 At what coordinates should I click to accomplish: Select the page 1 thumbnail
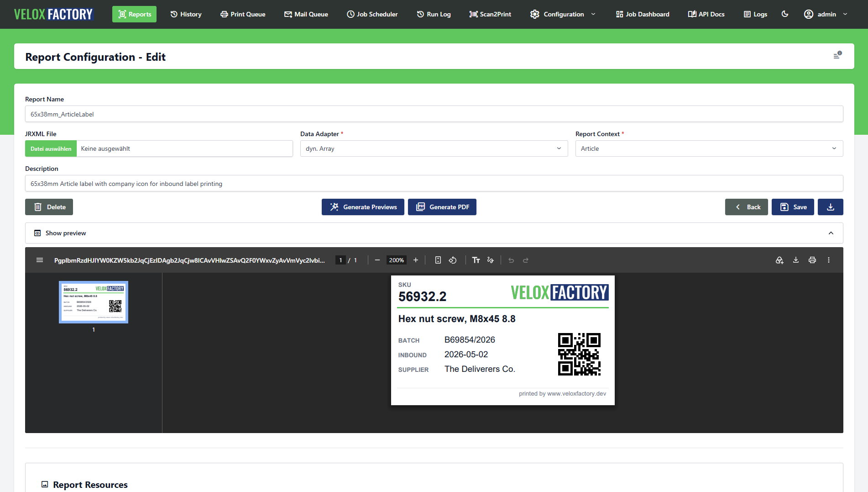(94, 302)
